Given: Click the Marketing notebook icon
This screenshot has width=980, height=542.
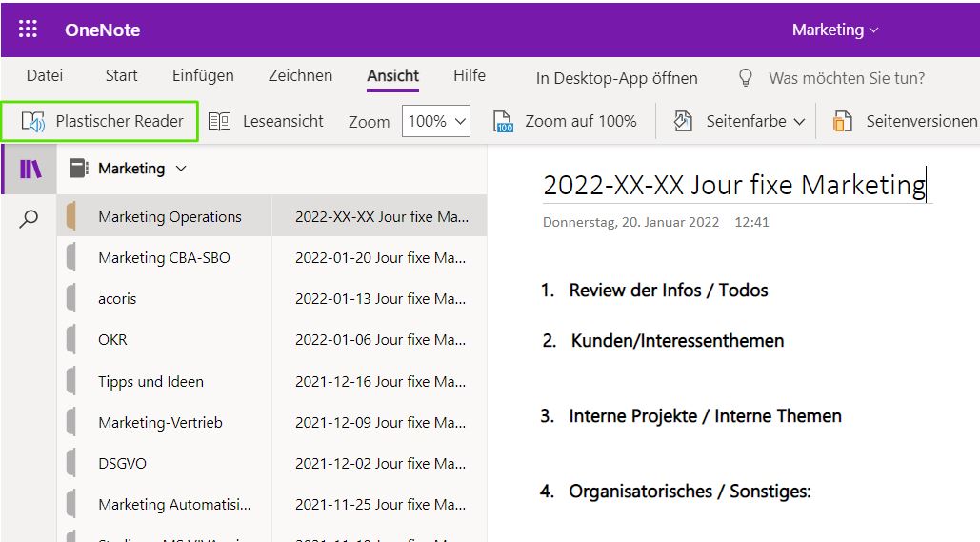Looking at the screenshot, I should [78, 169].
